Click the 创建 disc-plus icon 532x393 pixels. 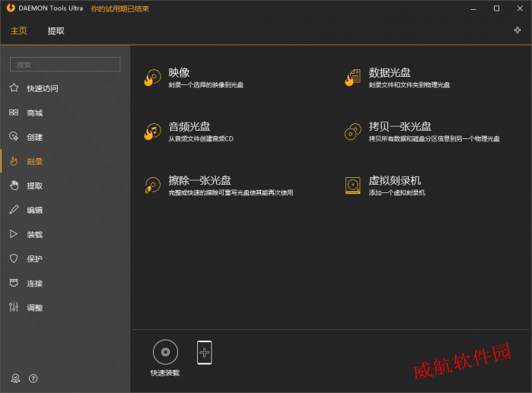14,137
